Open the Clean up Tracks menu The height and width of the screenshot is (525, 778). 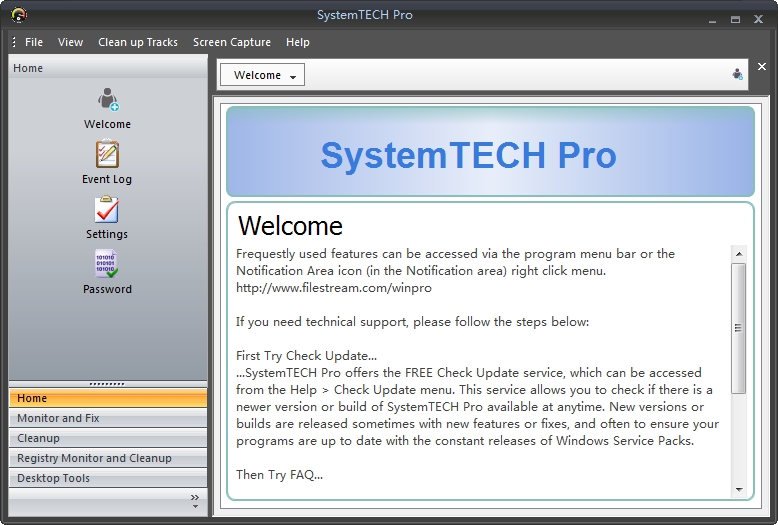coord(138,42)
